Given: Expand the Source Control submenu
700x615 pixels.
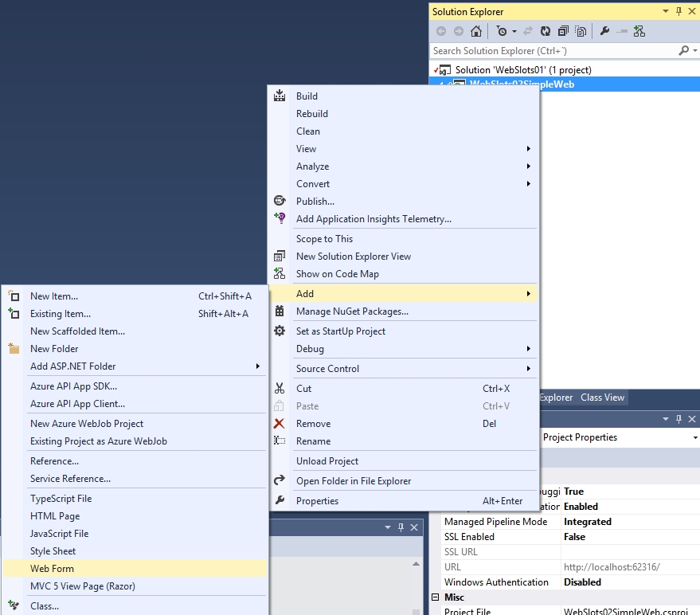Looking at the screenshot, I should coord(403,369).
